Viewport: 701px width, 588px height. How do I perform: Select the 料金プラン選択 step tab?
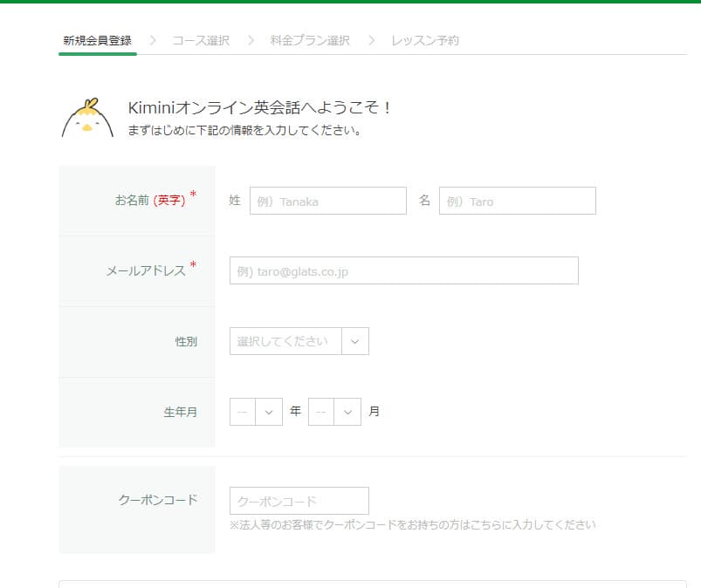(310, 41)
